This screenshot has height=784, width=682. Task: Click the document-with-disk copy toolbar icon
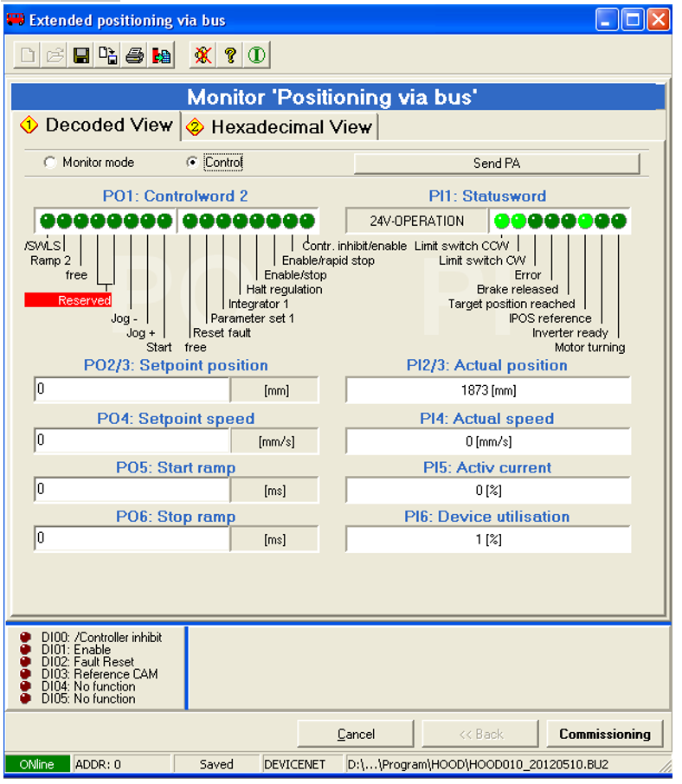click(108, 56)
